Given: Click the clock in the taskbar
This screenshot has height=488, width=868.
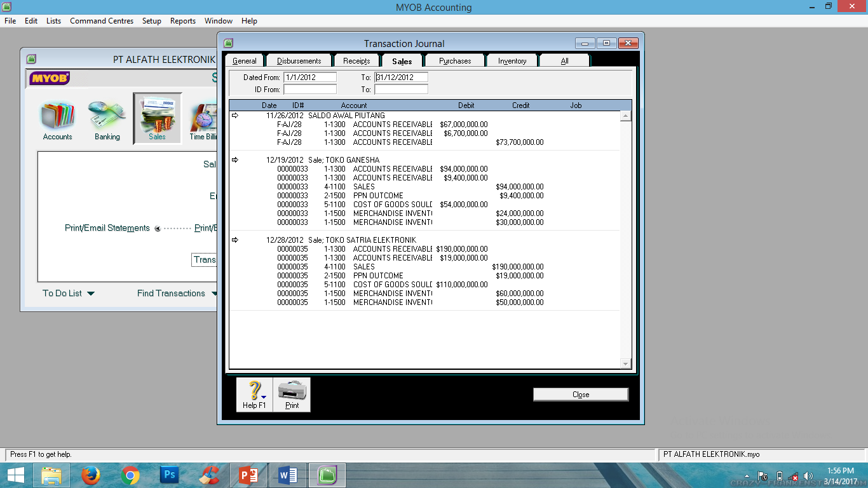Looking at the screenshot, I should [x=841, y=475].
